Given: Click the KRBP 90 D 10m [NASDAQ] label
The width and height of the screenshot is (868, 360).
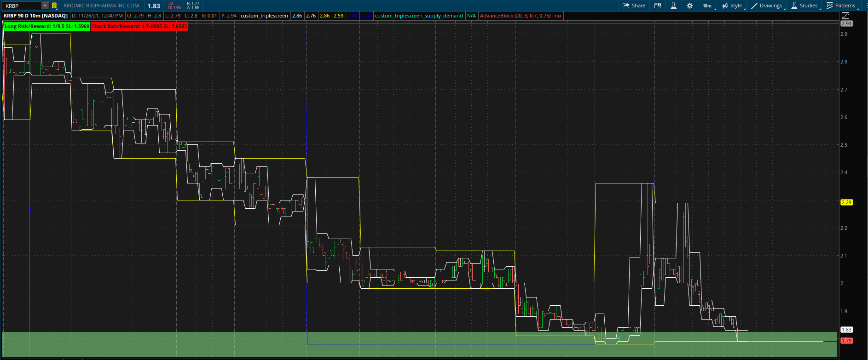Looking at the screenshot, I should coord(36,16).
